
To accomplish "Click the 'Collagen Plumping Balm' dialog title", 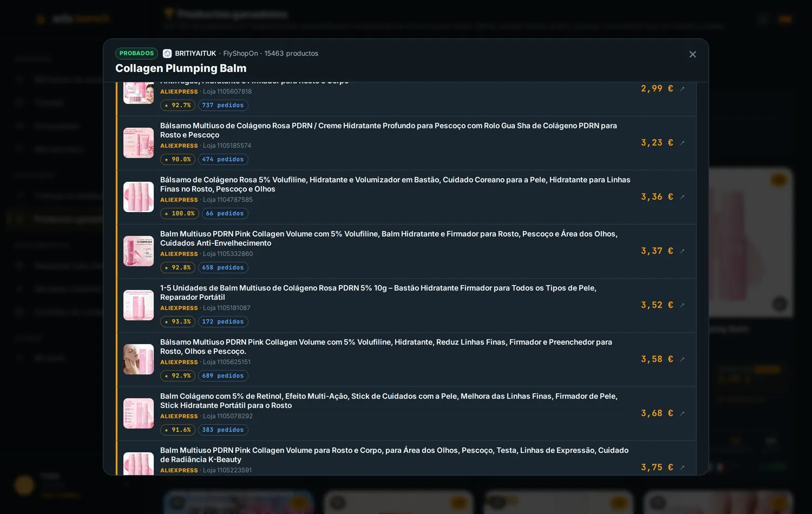I will click(181, 68).
